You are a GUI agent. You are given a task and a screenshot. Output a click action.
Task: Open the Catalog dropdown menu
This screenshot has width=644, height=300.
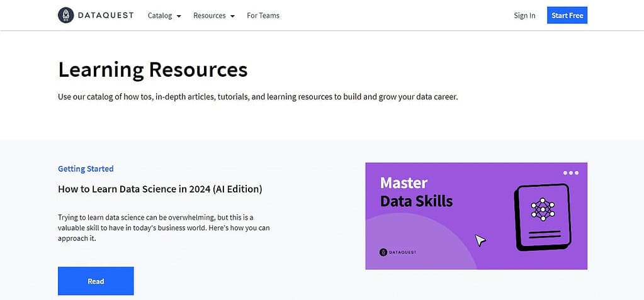coord(164,16)
